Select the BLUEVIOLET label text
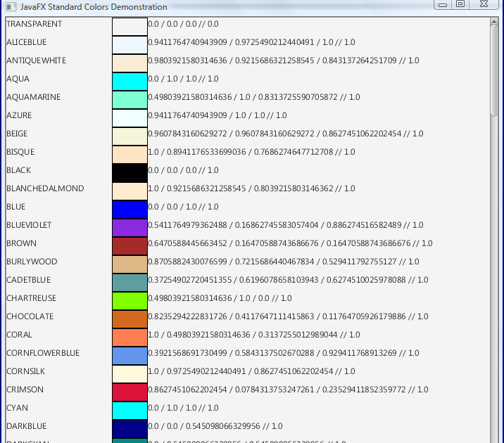504x443 pixels. 29,225
